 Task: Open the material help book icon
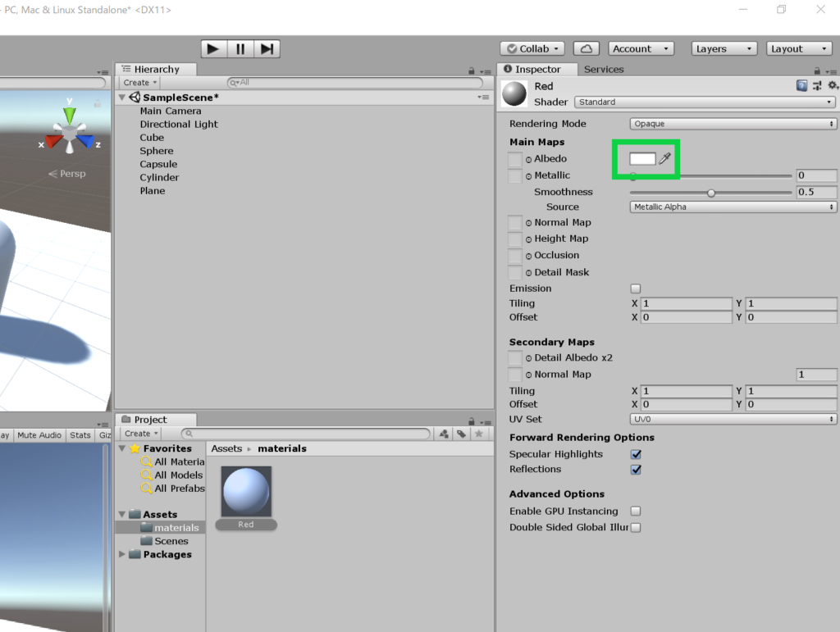[x=801, y=85]
